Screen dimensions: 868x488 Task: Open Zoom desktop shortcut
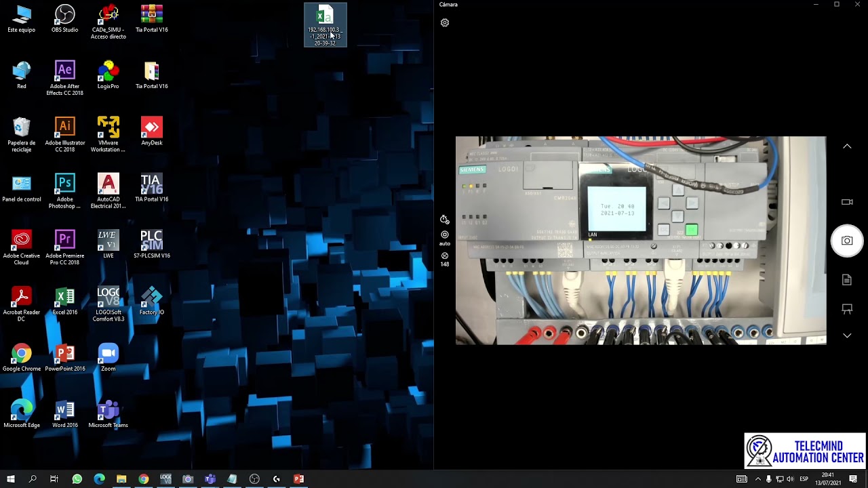[108, 358]
